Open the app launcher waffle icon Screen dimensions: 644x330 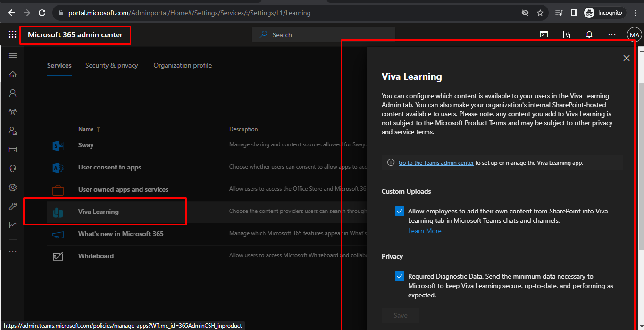tap(12, 34)
